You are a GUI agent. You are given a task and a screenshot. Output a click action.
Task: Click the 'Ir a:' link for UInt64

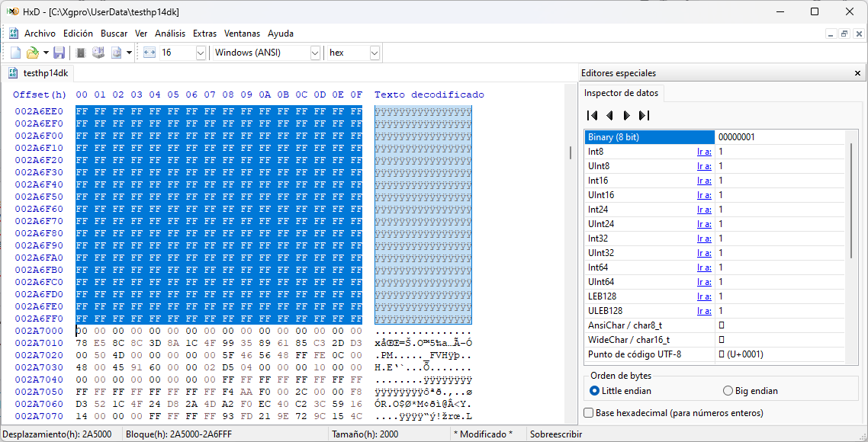703,282
